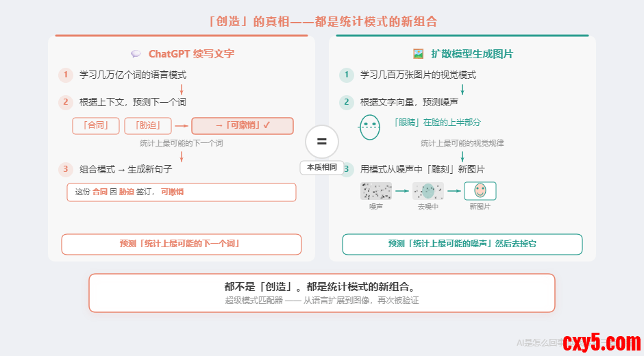Click the →「可撤销」✓ predicted word box

[x=243, y=126]
